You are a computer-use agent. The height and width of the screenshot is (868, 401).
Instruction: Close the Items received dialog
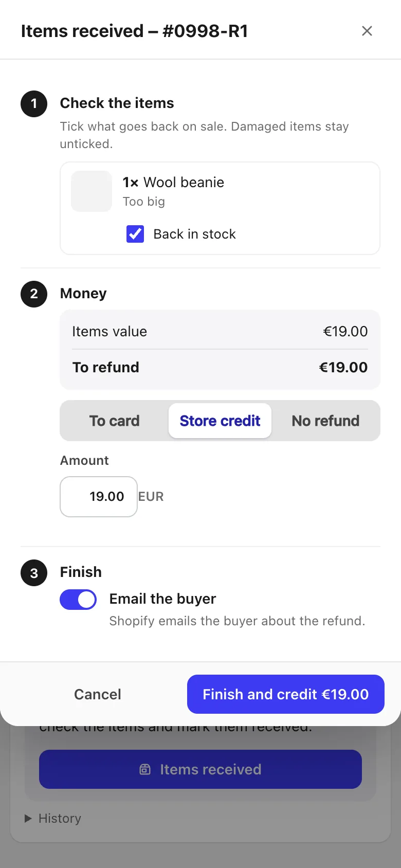coord(367,31)
